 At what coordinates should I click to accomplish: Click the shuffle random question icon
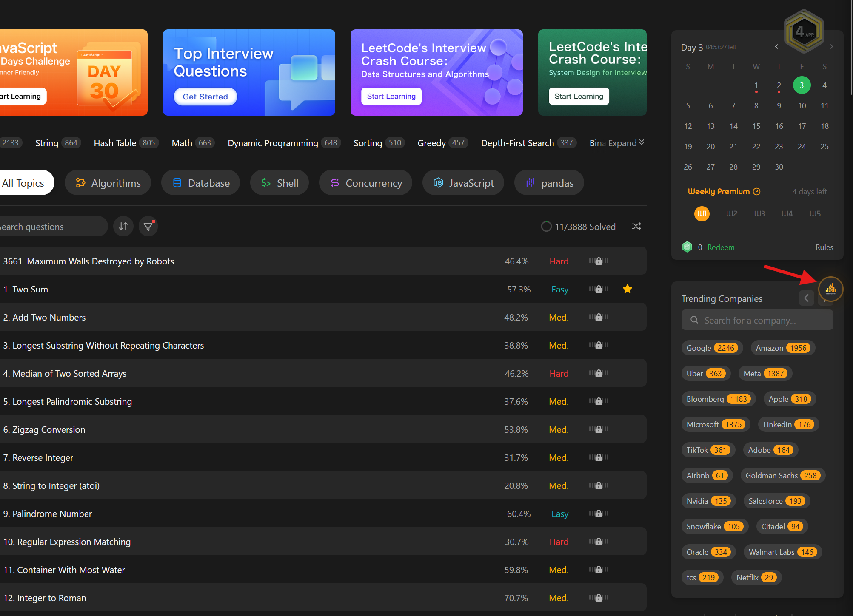click(x=636, y=226)
